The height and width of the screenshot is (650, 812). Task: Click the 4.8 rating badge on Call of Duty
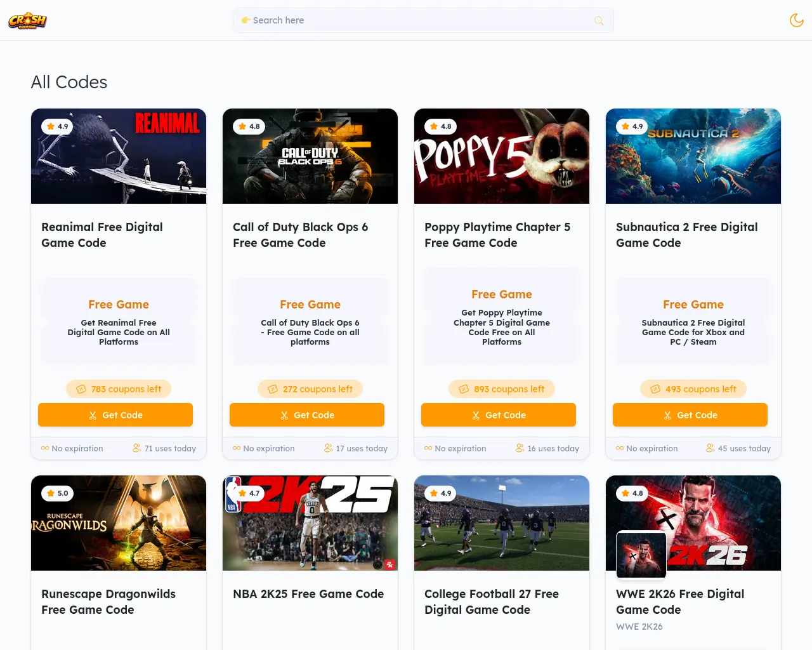click(249, 126)
